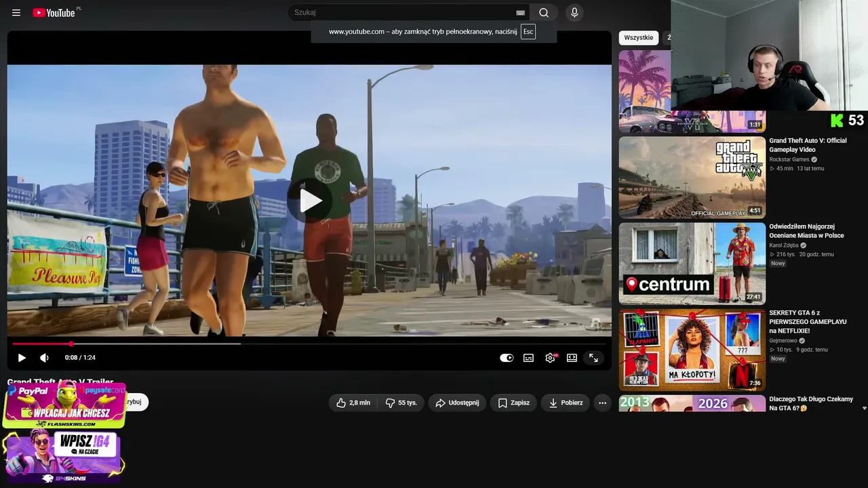868x488 pixels.
Task: Visit the Gejmerowo channel link
Action: tap(783, 341)
